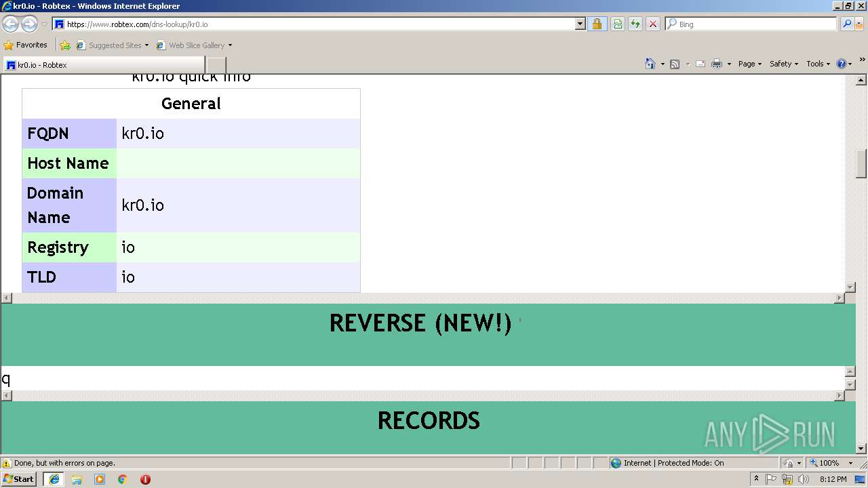This screenshot has width=868, height=488.
Task: Stop loading with the red X icon
Action: point(653,24)
